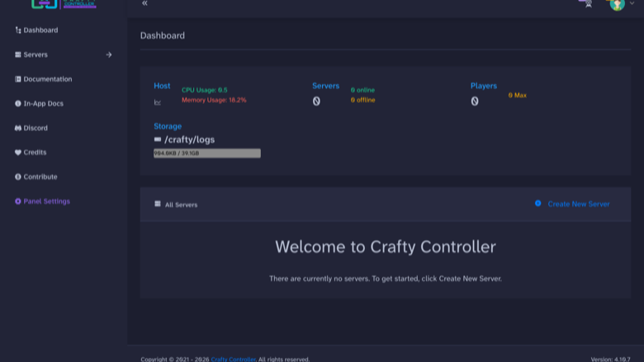The image size is (644, 362).
Task: Click the Credits heart icon
Action: (x=18, y=152)
